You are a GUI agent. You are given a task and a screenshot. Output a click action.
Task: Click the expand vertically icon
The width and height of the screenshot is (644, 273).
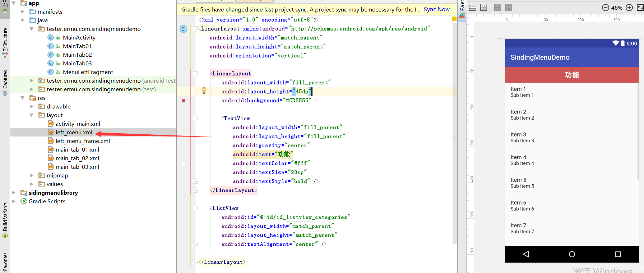509,8
